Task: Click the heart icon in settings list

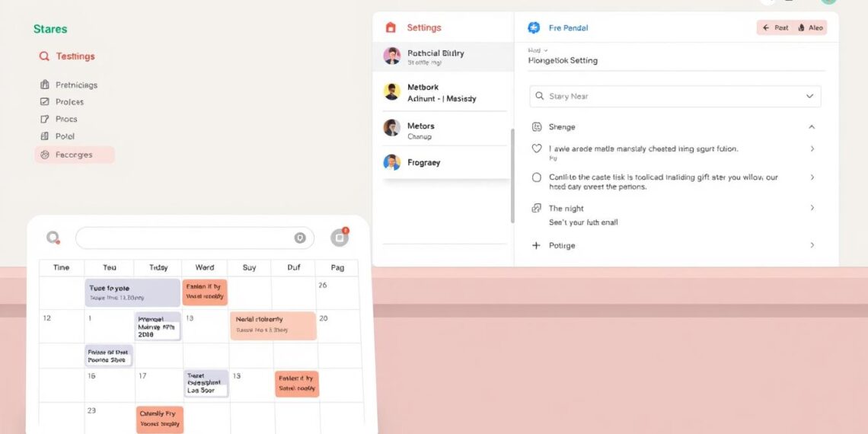Action: point(536,149)
